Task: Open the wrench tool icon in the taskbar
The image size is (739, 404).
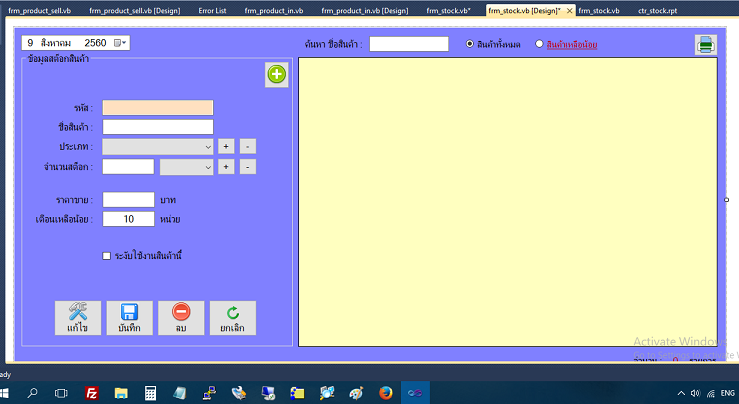Action: click(239, 393)
